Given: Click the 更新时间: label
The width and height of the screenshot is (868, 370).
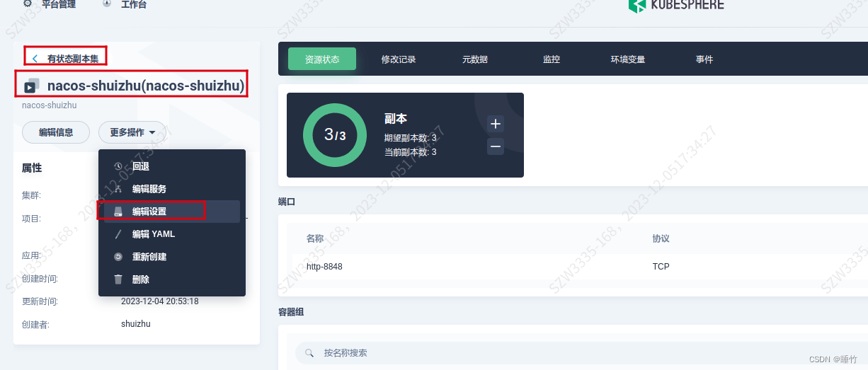Looking at the screenshot, I should tap(40, 301).
